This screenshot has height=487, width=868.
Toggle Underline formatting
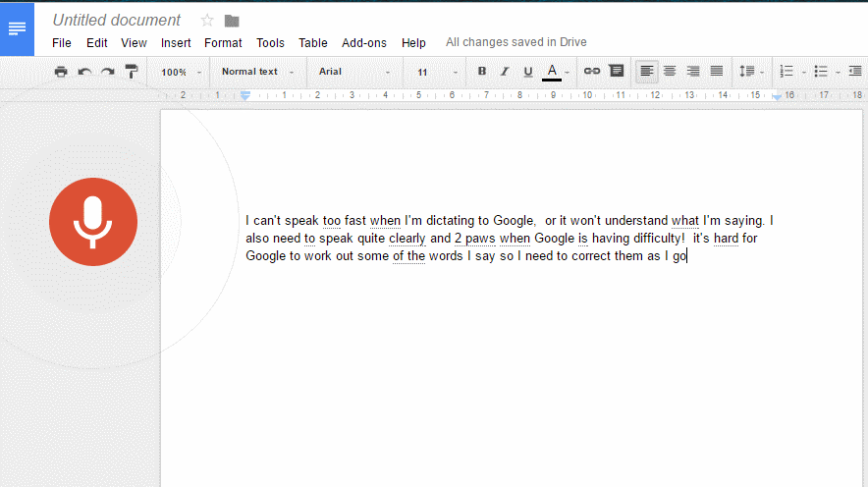tap(527, 72)
